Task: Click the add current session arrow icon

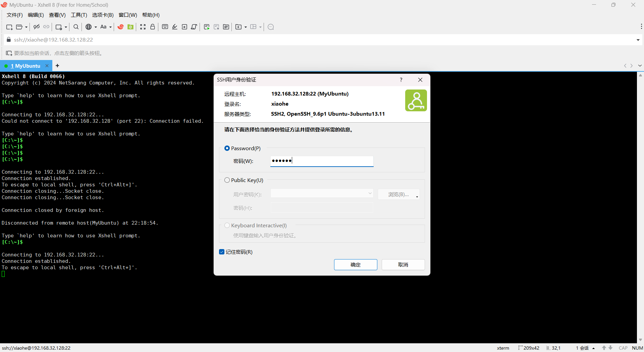Action: pos(9,53)
